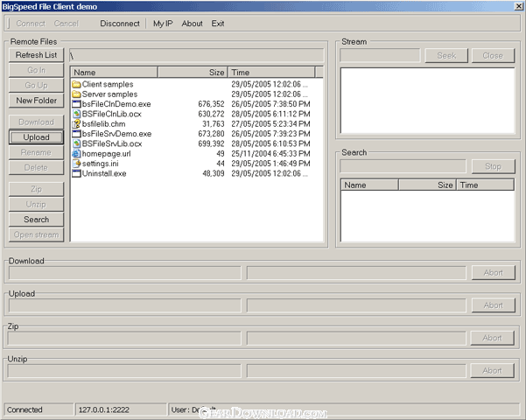Image resolution: width=526 pixels, height=420 pixels.
Task: Close the BigSpeed File Client demo window
Action: (x=519, y=6)
